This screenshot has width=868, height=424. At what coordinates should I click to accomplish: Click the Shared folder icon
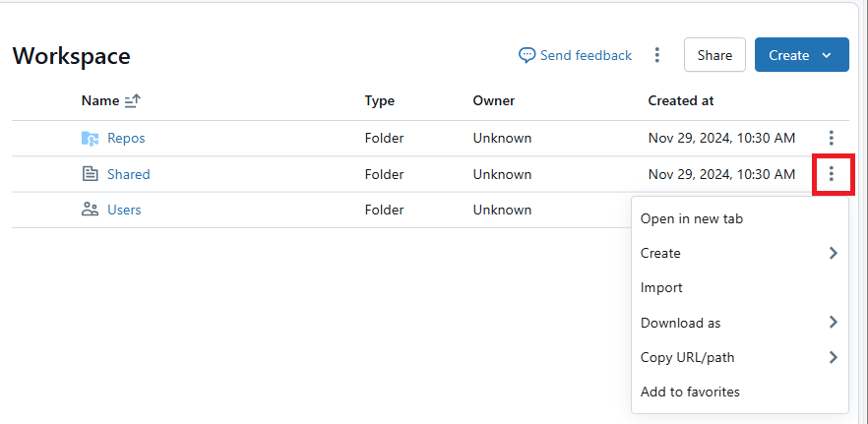(90, 174)
